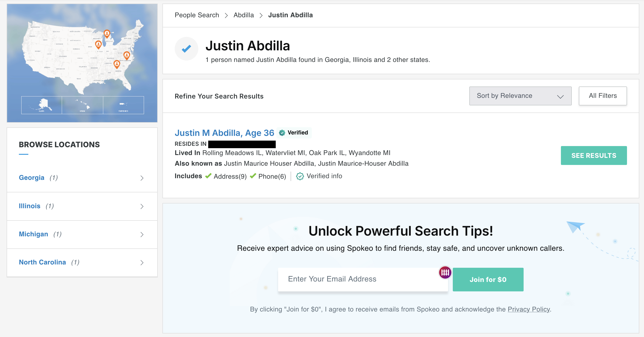Click the See Results button
The width and height of the screenshot is (644, 337).
point(594,155)
